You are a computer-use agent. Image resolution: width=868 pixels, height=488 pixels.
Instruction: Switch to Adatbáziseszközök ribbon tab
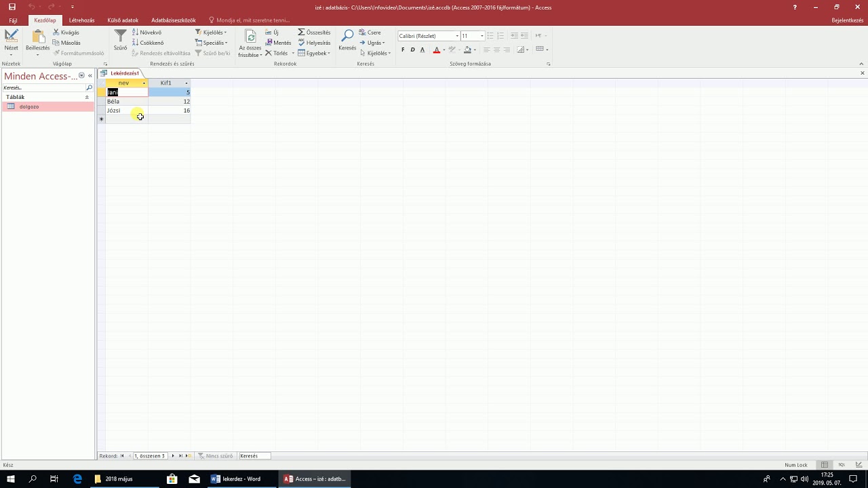(174, 20)
